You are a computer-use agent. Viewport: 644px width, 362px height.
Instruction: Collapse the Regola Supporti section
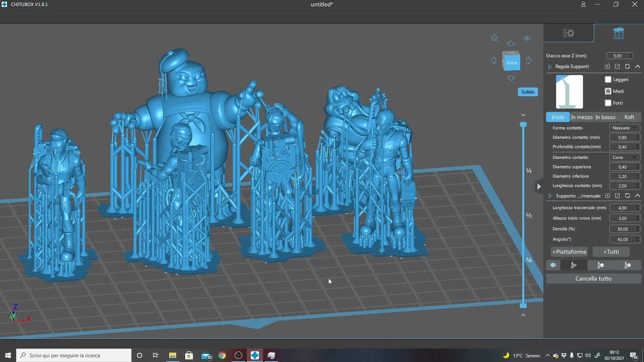(637, 66)
